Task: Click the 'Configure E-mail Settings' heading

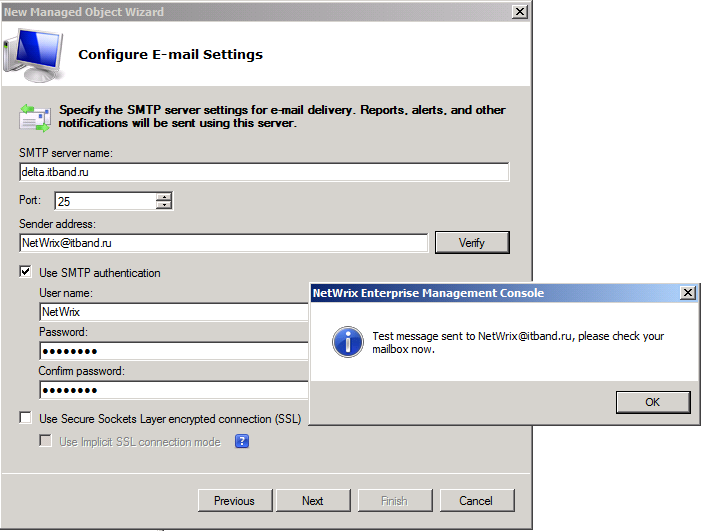Action: (171, 55)
